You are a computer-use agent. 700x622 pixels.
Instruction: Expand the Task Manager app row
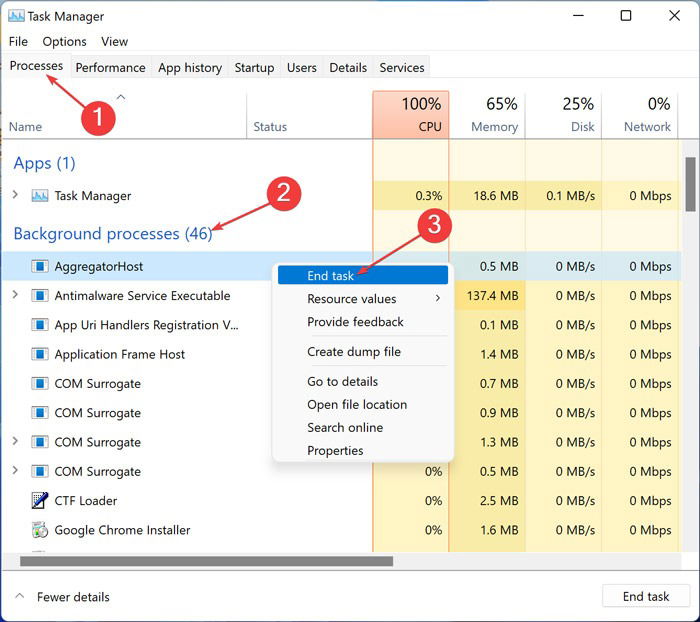tap(15, 196)
